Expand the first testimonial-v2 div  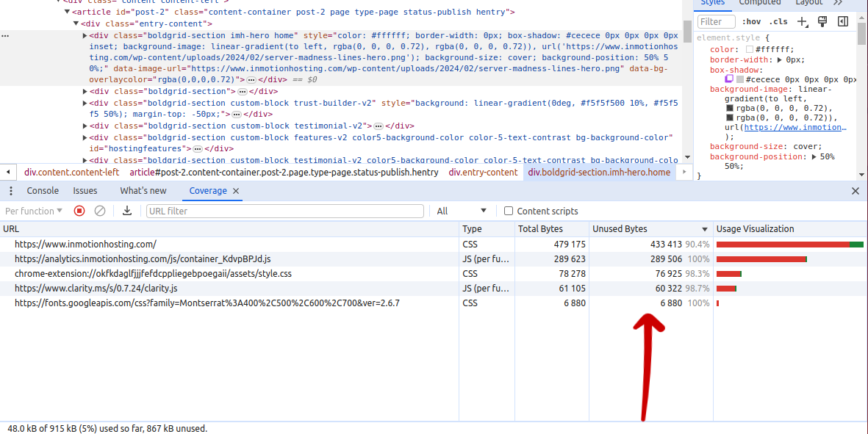click(x=85, y=126)
